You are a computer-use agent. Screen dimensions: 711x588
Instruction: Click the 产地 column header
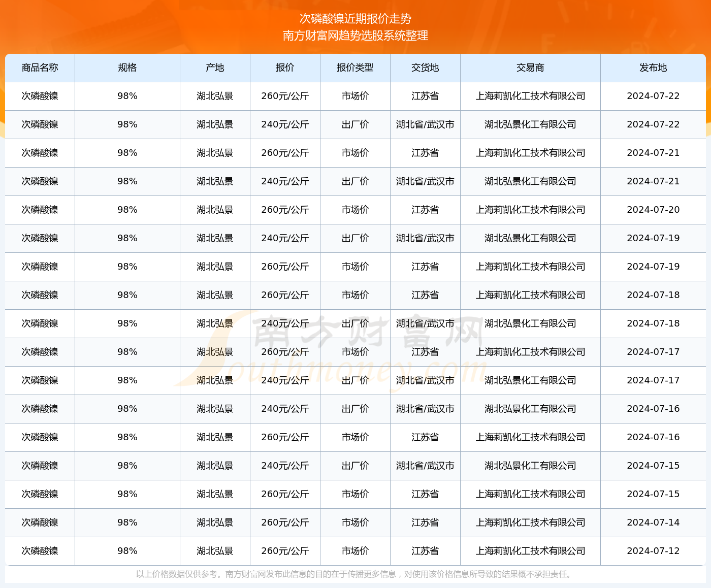[215, 68]
